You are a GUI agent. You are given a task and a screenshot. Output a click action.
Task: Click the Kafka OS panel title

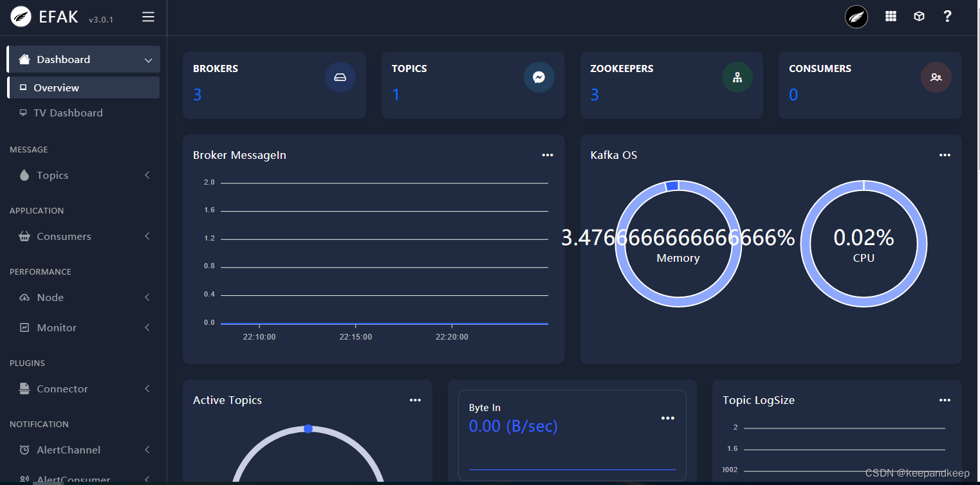click(614, 155)
